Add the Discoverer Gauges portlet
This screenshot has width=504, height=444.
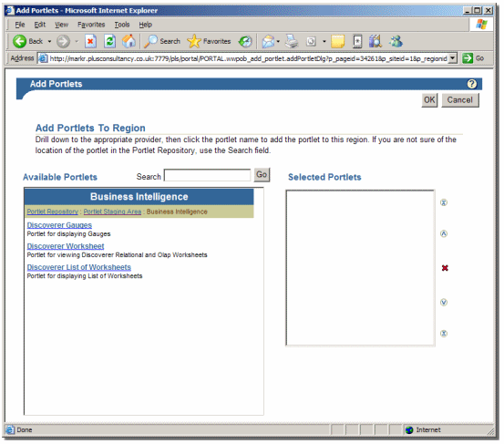59,225
